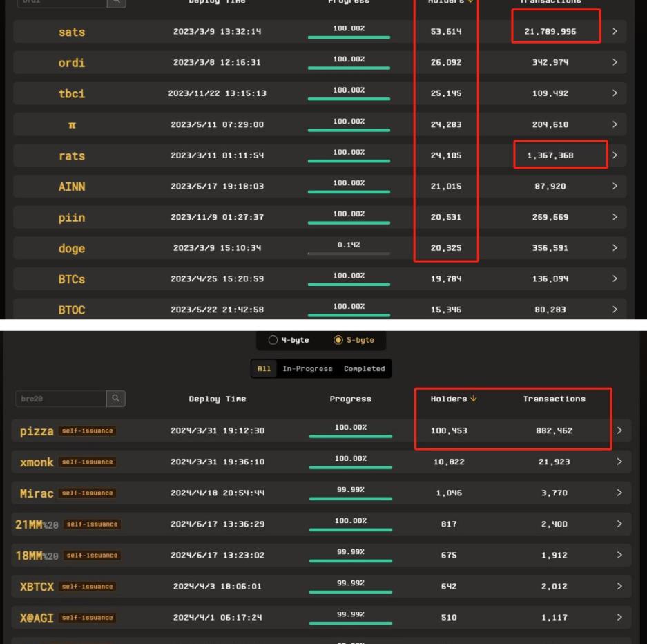The height and width of the screenshot is (644, 647).
Task: Click the doge progress value 0.14%
Action: tap(349, 245)
